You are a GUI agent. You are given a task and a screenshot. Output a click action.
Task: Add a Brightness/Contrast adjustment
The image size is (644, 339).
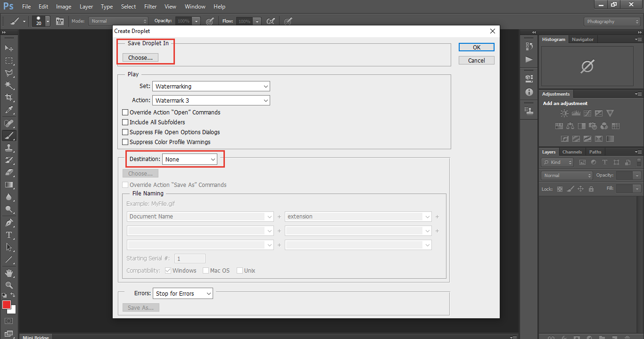coord(564,113)
